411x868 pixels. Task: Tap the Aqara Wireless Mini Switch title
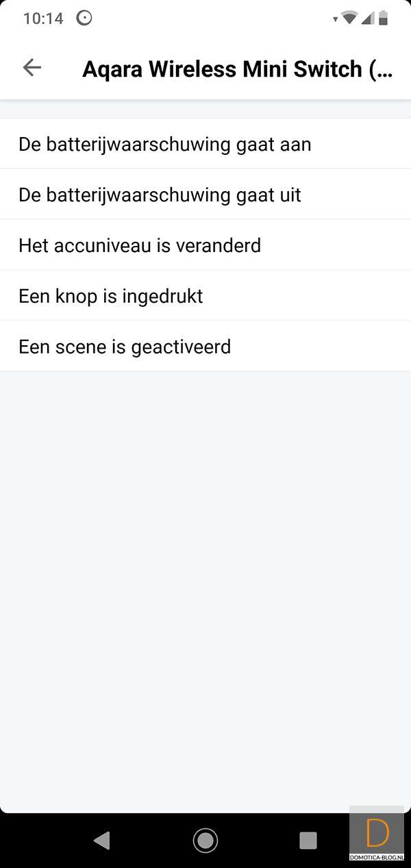pos(237,69)
